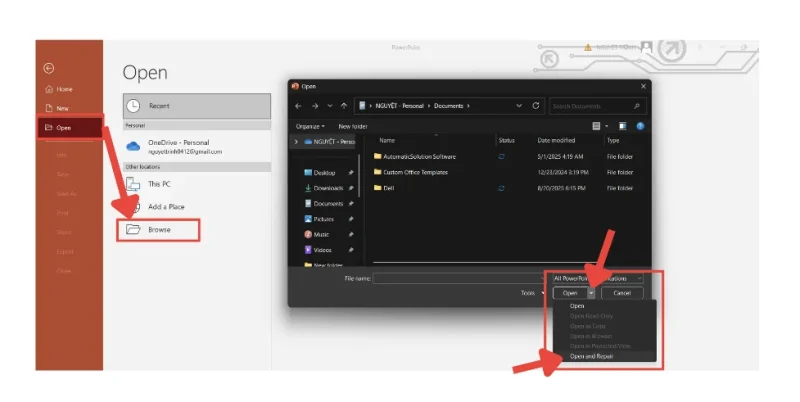The height and width of the screenshot is (402, 800).
Task: Click the arrow beside the Open button
Action: pos(591,293)
